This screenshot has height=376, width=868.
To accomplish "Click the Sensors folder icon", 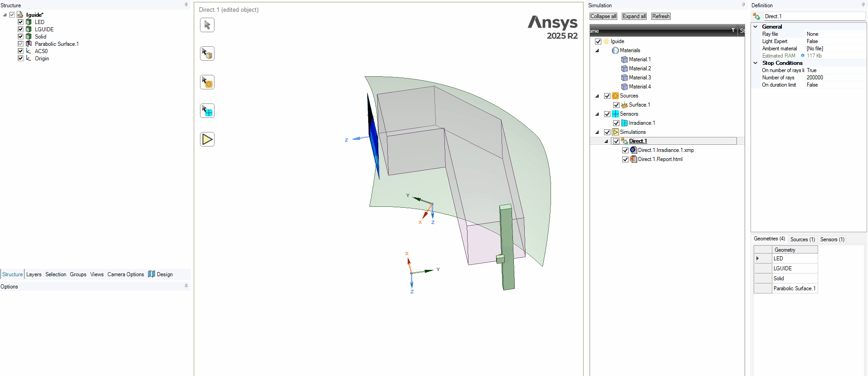I will pyautogui.click(x=615, y=114).
